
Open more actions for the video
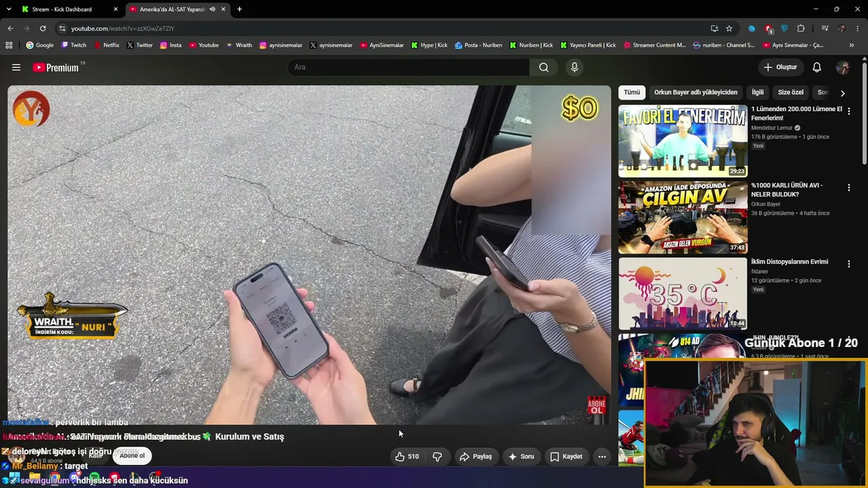[601, 457]
